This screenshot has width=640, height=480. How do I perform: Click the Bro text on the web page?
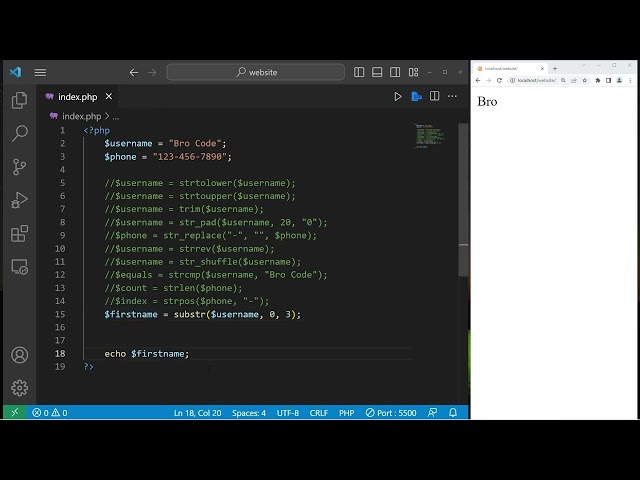click(487, 102)
